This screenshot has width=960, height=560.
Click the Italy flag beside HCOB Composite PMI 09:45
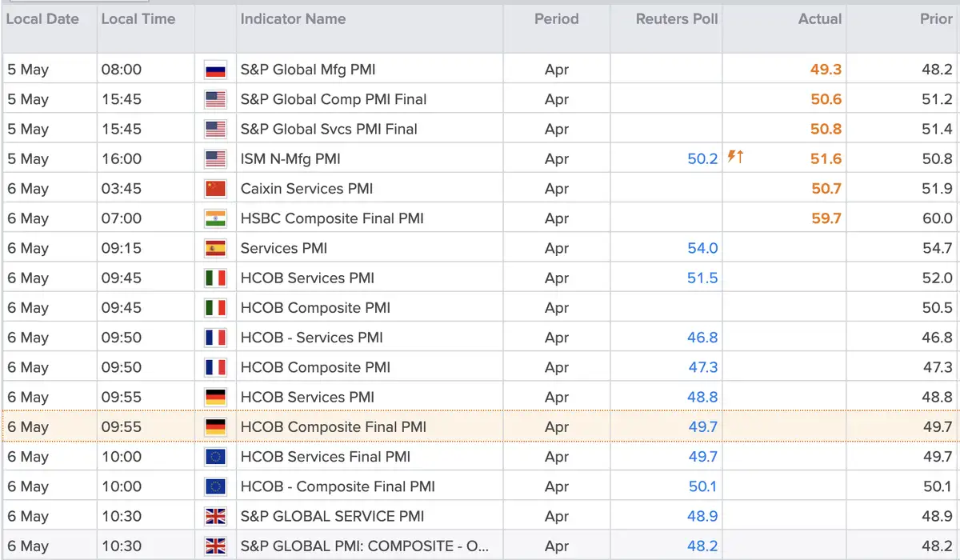216,308
